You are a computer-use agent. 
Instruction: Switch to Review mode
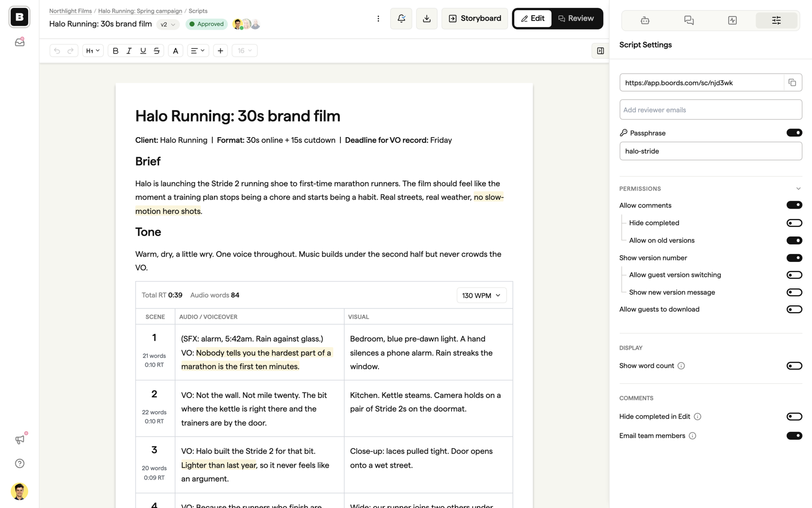click(x=576, y=19)
